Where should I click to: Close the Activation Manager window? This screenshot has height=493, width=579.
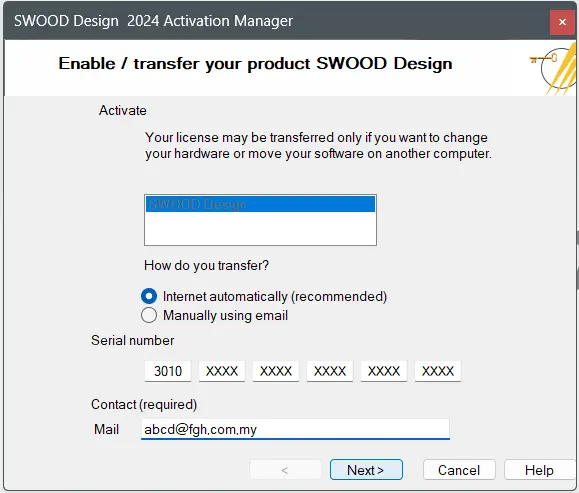(562, 22)
